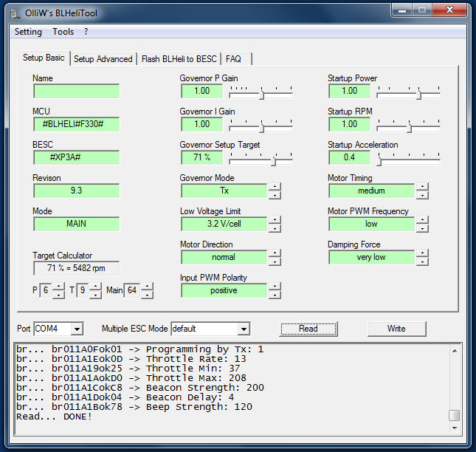Increase Governor Mode with up arrow

pos(275,186)
